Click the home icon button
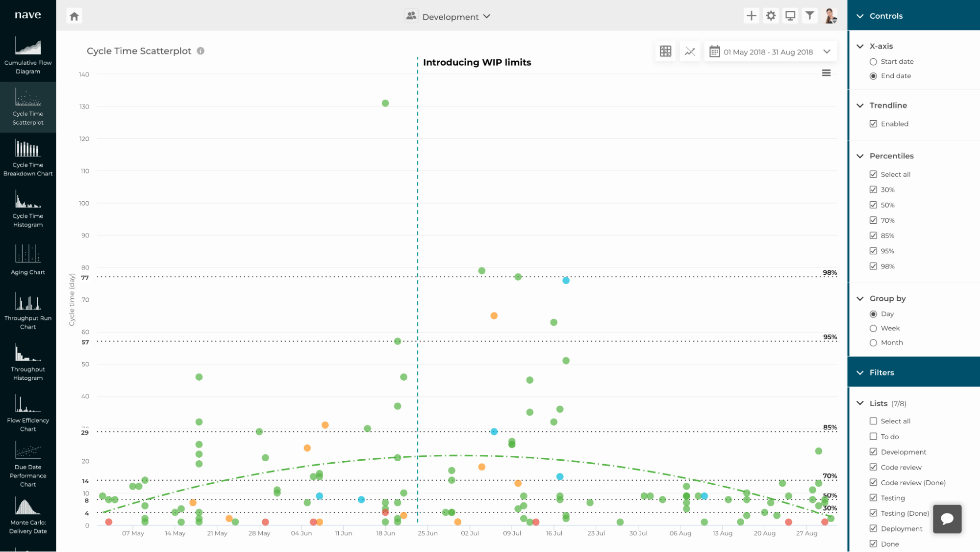980x552 pixels. point(74,16)
